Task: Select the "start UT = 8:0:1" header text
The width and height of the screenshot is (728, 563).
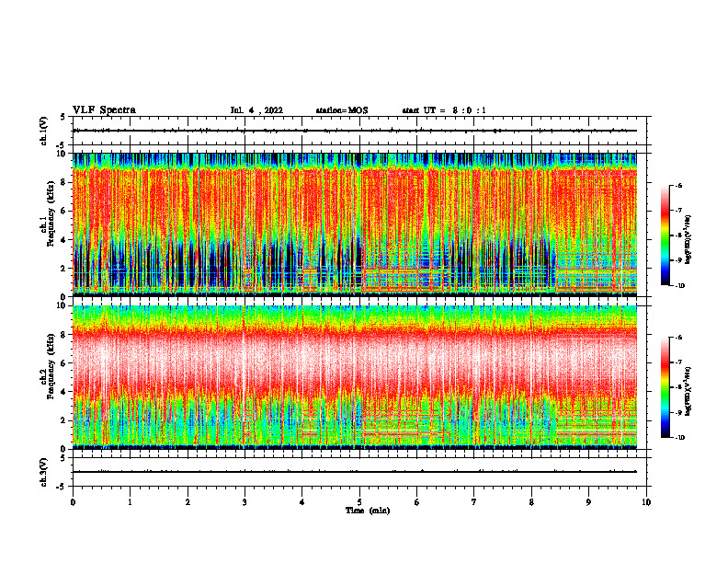Action: click(x=444, y=110)
